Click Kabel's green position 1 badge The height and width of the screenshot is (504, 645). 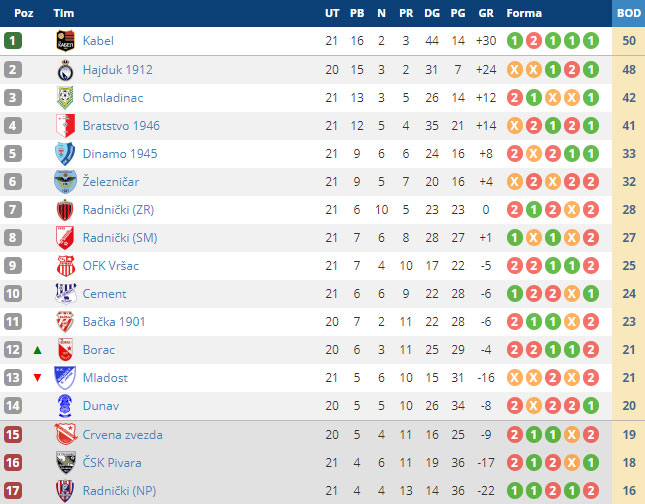coord(13,41)
